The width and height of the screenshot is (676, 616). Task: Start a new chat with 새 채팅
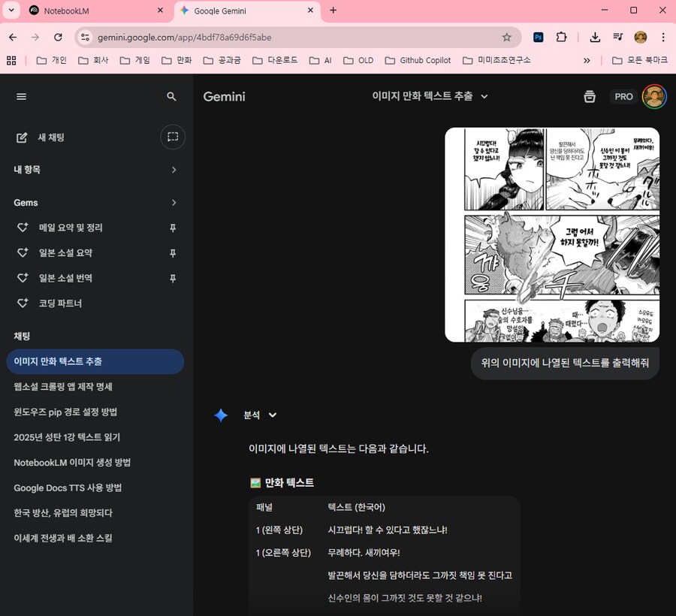pos(50,137)
